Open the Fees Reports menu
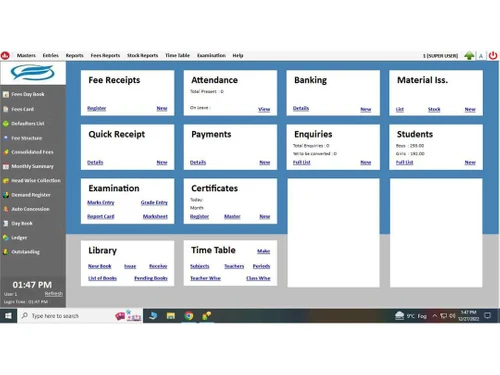Viewport: 500px width, 375px height. pyautogui.click(x=105, y=56)
